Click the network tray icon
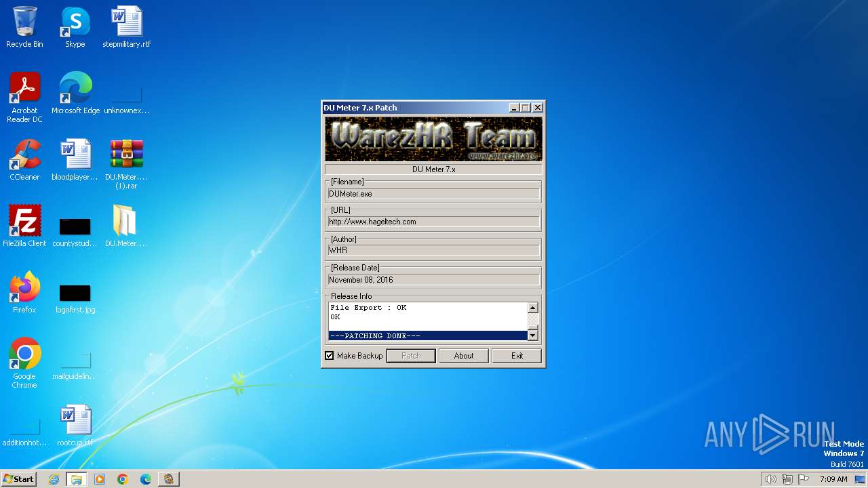 click(x=787, y=479)
